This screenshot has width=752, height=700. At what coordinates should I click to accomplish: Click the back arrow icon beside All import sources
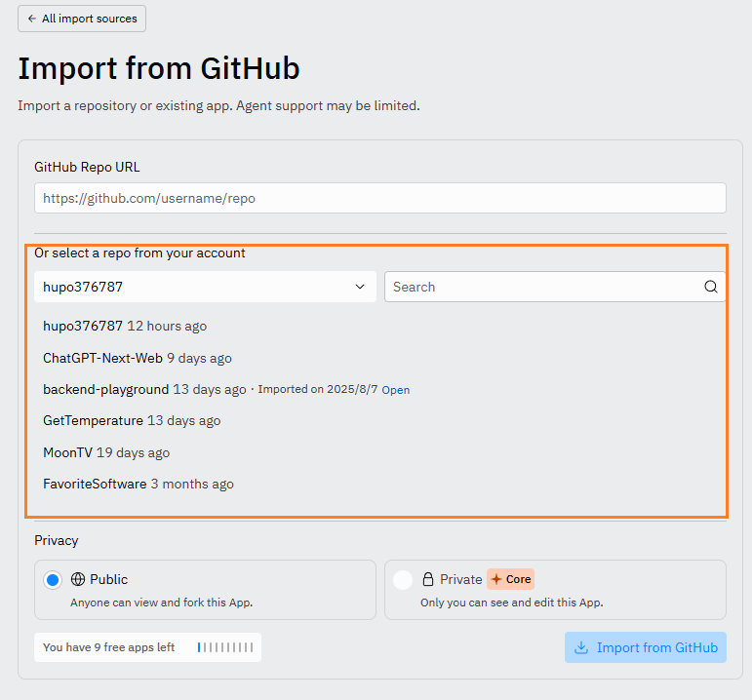coord(31,19)
